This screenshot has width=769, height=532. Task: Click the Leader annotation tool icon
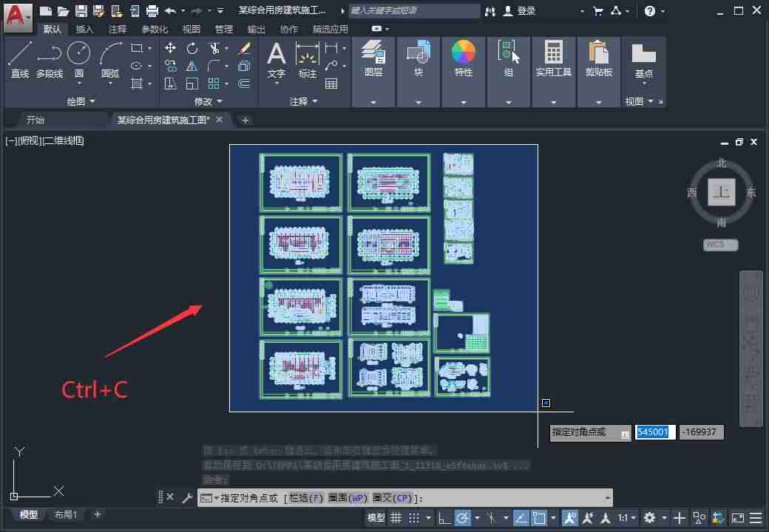point(331,66)
